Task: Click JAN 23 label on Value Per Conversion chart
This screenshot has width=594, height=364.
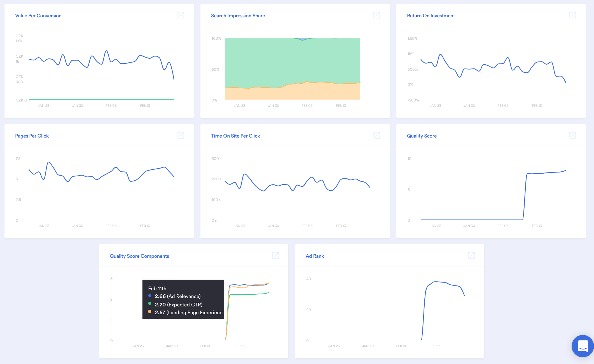Action: 43,106
